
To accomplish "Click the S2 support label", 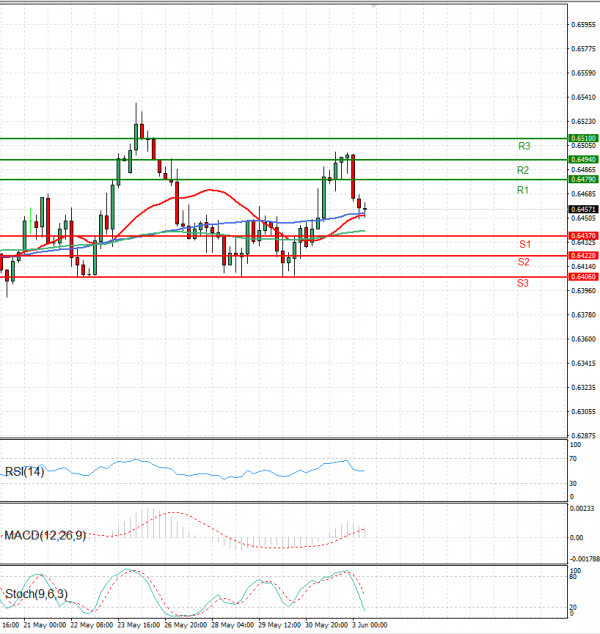I will tap(524, 262).
